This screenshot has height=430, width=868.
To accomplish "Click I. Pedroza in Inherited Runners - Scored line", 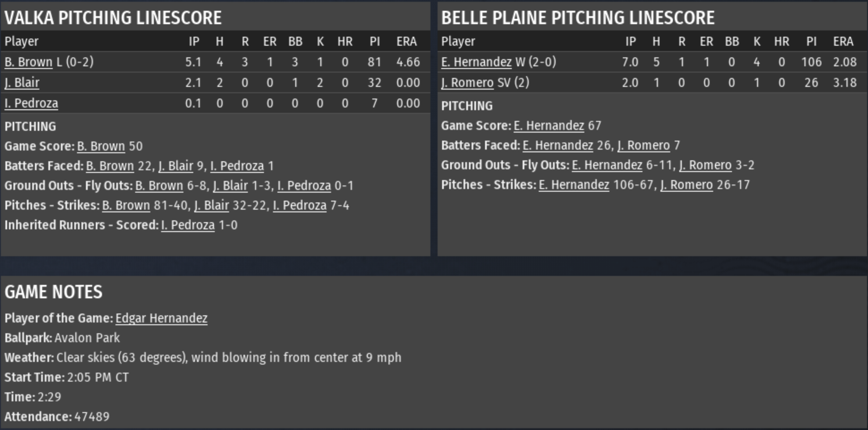I will point(188,225).
